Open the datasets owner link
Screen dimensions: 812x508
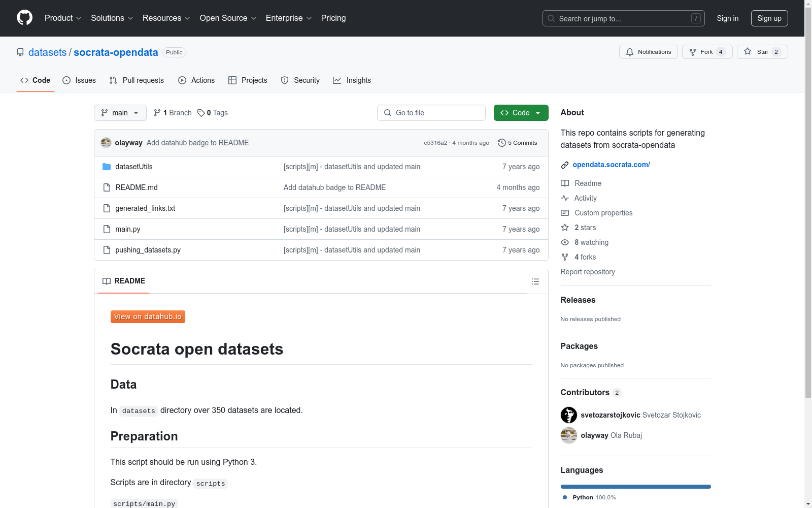[x=47, y=52]
